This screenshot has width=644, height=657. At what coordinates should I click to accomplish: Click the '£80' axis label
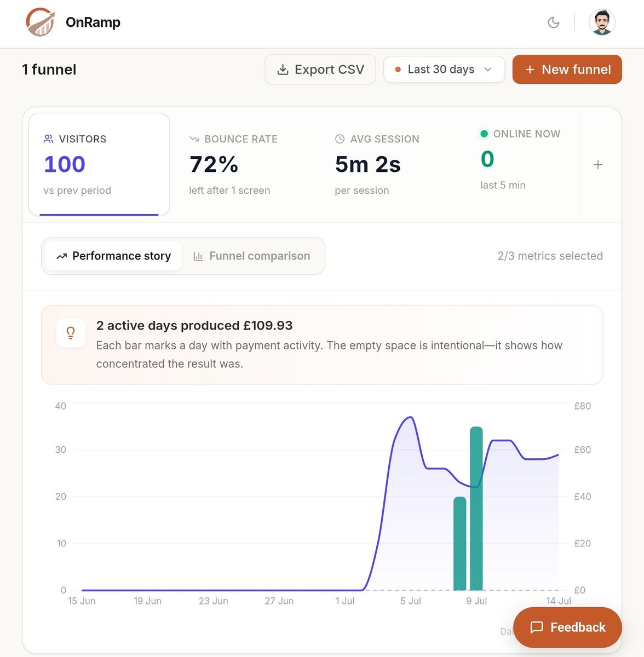(x=583, y=406)
